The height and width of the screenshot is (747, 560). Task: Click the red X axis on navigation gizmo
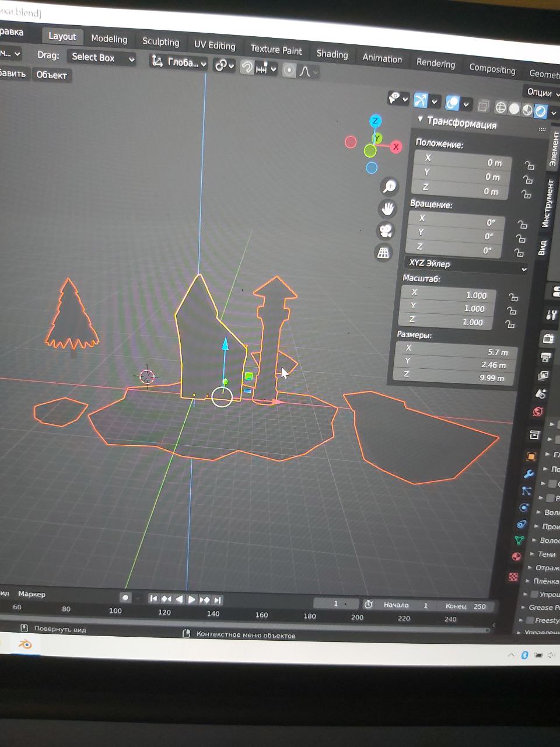click(396, 146)
